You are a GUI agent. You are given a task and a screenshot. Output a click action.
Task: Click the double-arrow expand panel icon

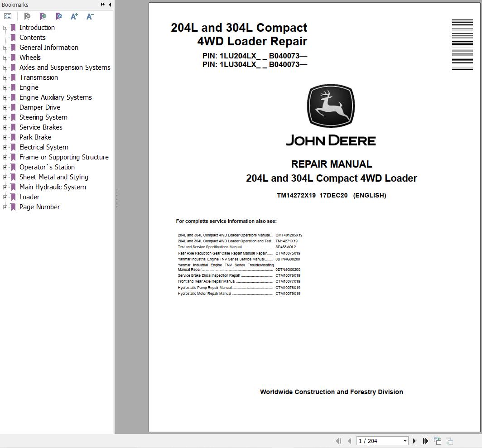tap(103, 5)
